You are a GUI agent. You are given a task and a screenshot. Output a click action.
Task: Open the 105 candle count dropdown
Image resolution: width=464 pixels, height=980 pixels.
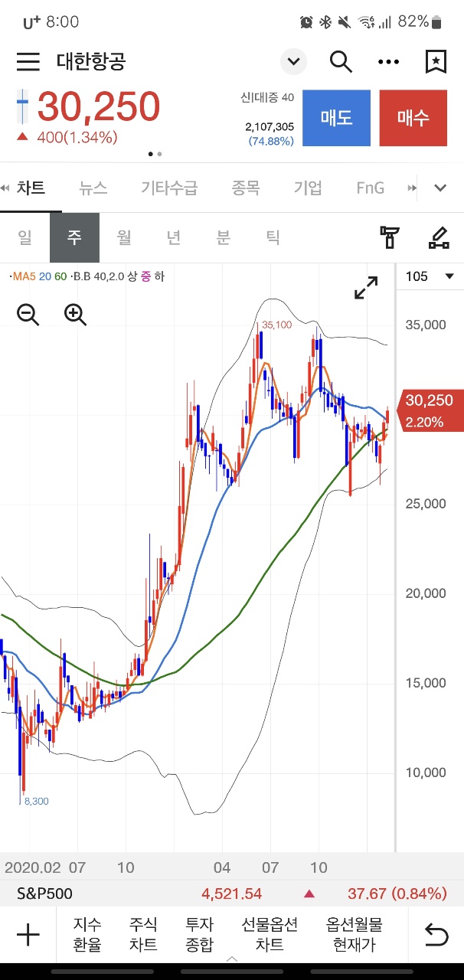coord(430,276)
